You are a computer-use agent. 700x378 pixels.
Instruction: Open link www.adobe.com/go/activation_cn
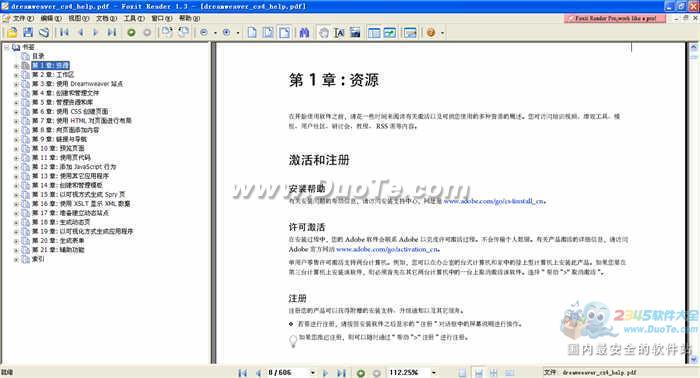coord(388,249)
